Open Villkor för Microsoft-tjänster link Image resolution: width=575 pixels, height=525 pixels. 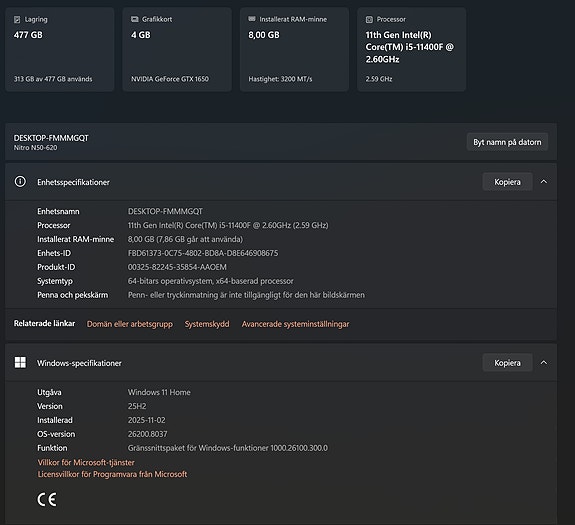coord(86,462)
